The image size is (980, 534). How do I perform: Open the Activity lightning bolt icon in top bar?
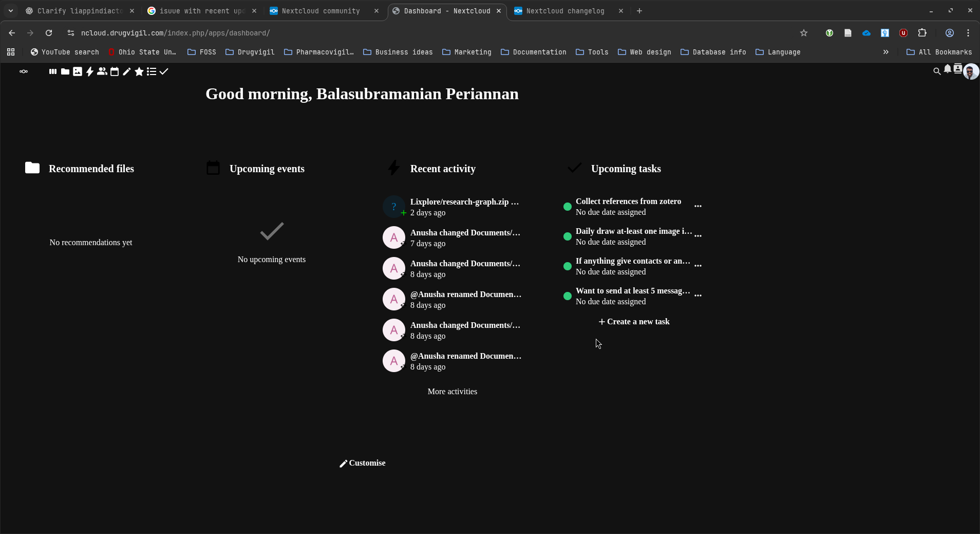coord(90,72)
